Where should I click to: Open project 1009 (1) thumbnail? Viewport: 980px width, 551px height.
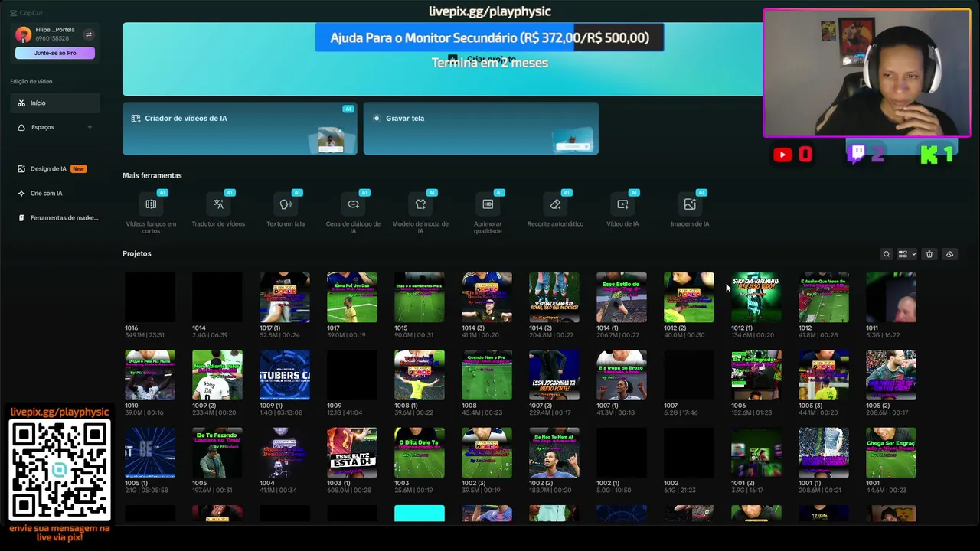[285, 375]
